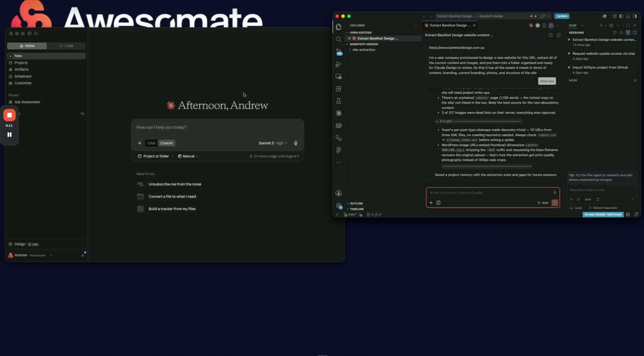Switch to Home tab in Claude desktop
The width and height of the screenshot is (644, 356).
point(27,46)
